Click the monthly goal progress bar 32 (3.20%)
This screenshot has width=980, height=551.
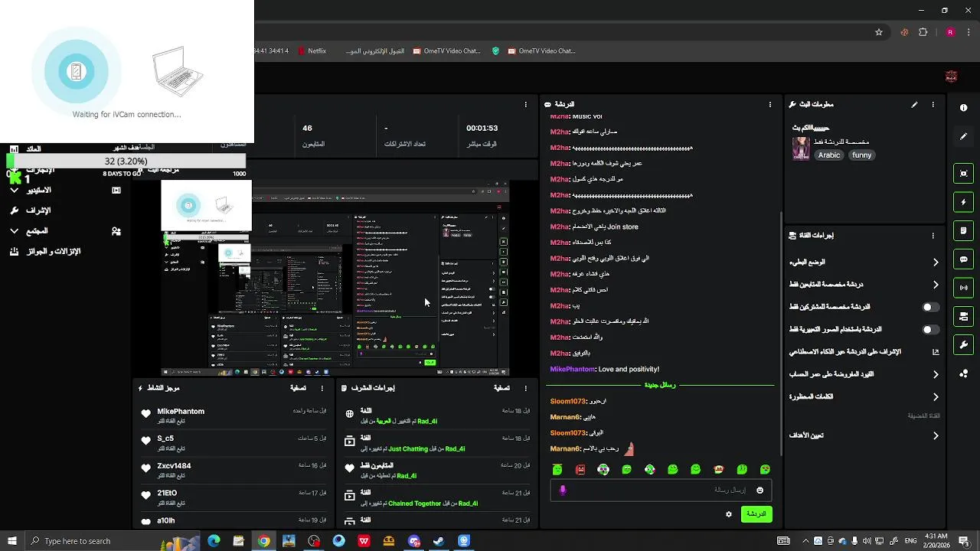click(x=126, y=161)
